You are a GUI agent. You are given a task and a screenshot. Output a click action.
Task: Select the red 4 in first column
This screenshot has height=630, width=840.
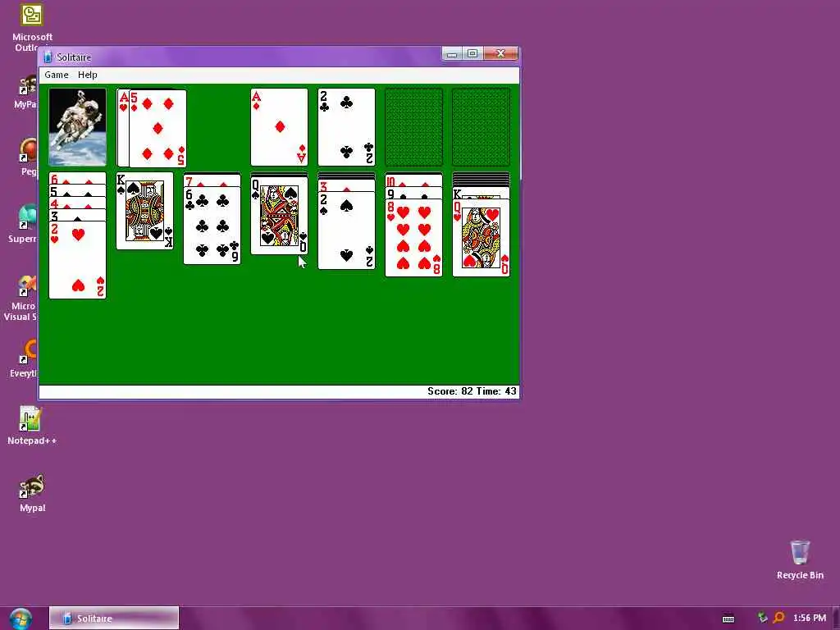[x=77, y=203]
